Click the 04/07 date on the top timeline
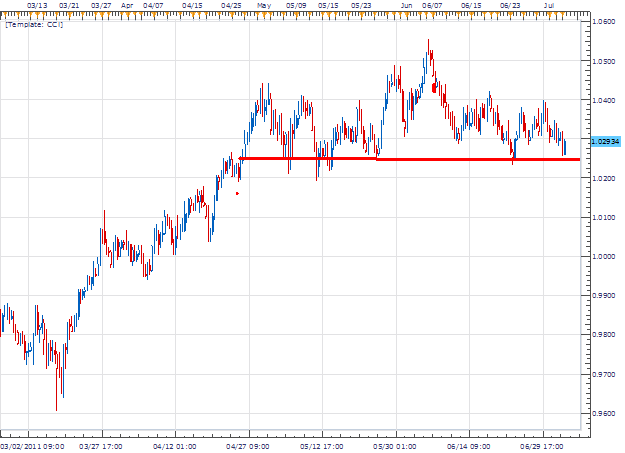The image size is (625, 453). point(153,6)
